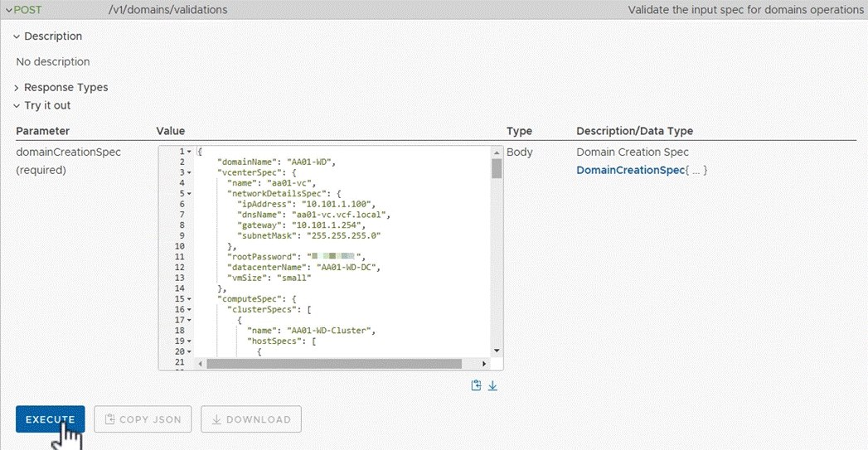Click the "Description/Data Type" column header
This screenshot has width=868, height=450.
point(634,131)
